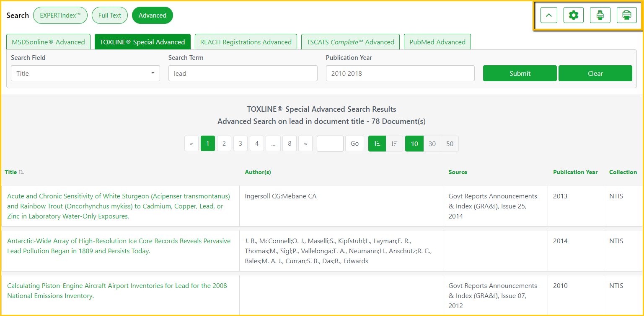Click the page number entry box beside Go
Screen dimensions: 644x316
click(330, 144)
